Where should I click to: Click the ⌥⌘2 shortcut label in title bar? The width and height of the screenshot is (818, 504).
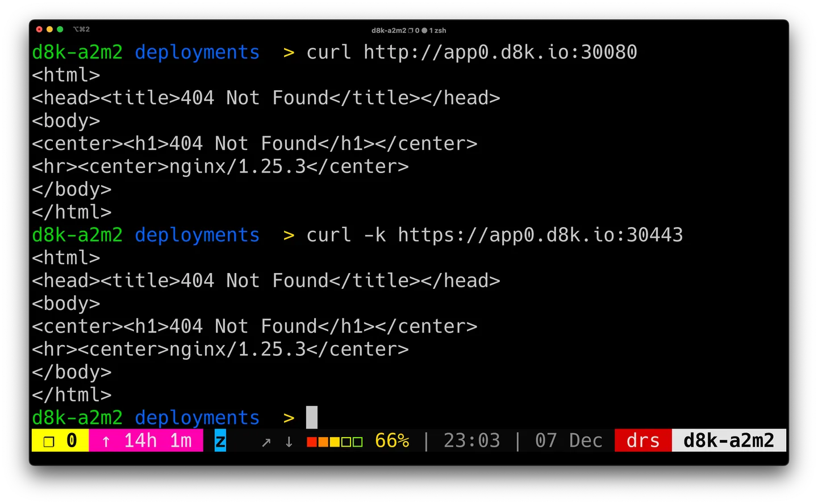tap(81, 29)
